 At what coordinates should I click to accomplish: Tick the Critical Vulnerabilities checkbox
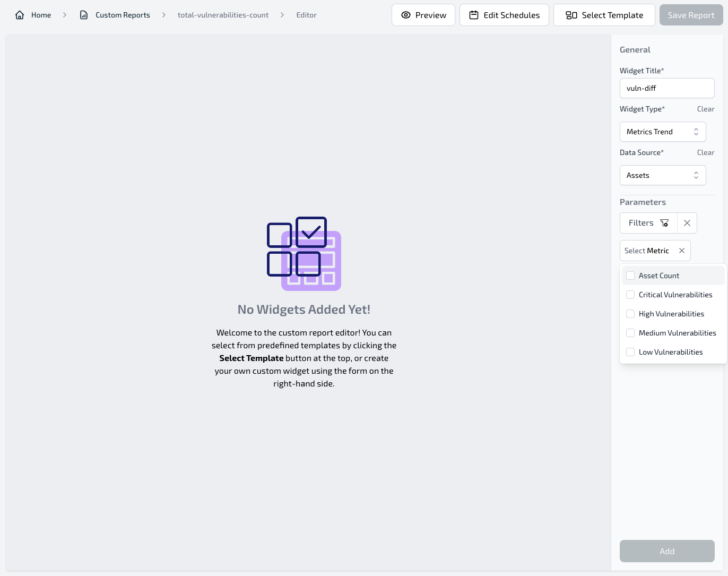point(630,295)
